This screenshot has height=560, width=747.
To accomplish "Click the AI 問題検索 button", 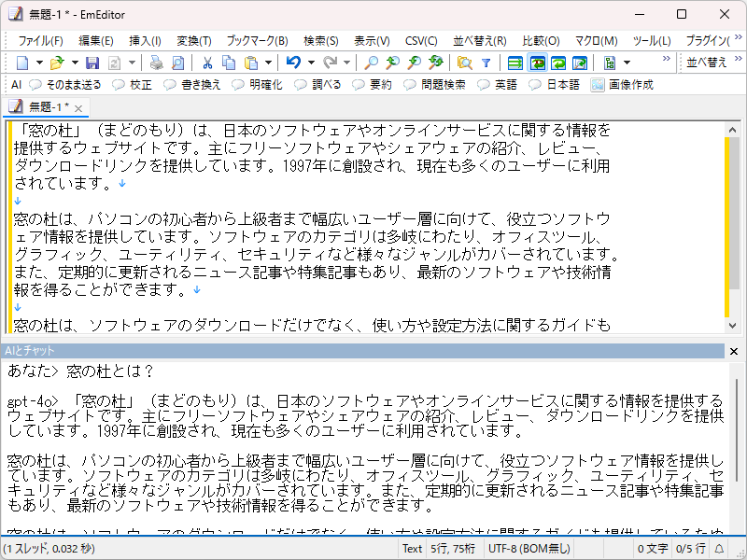I will coord(434,85).
